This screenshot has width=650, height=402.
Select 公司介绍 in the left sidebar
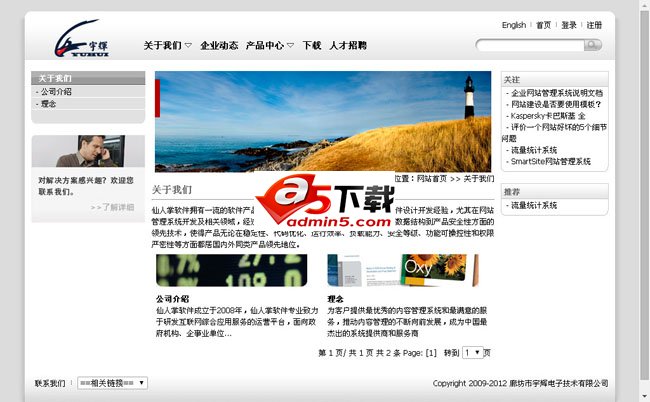point(56,92)
